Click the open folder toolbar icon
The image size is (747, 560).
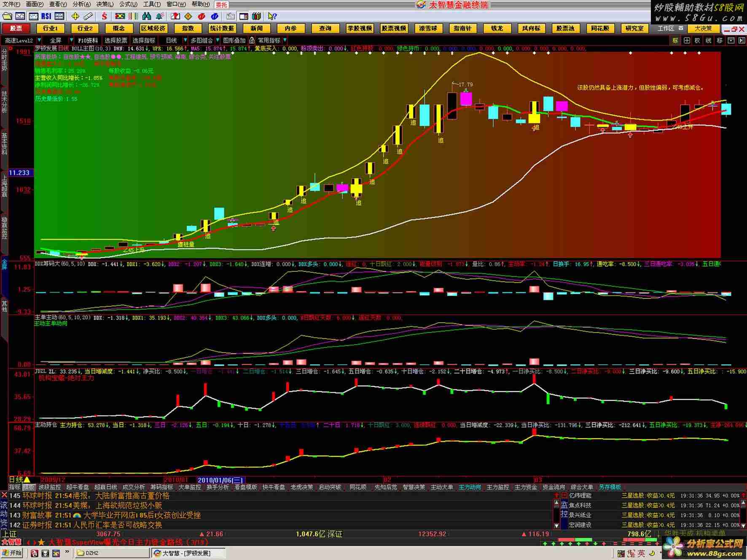(7, 16)
